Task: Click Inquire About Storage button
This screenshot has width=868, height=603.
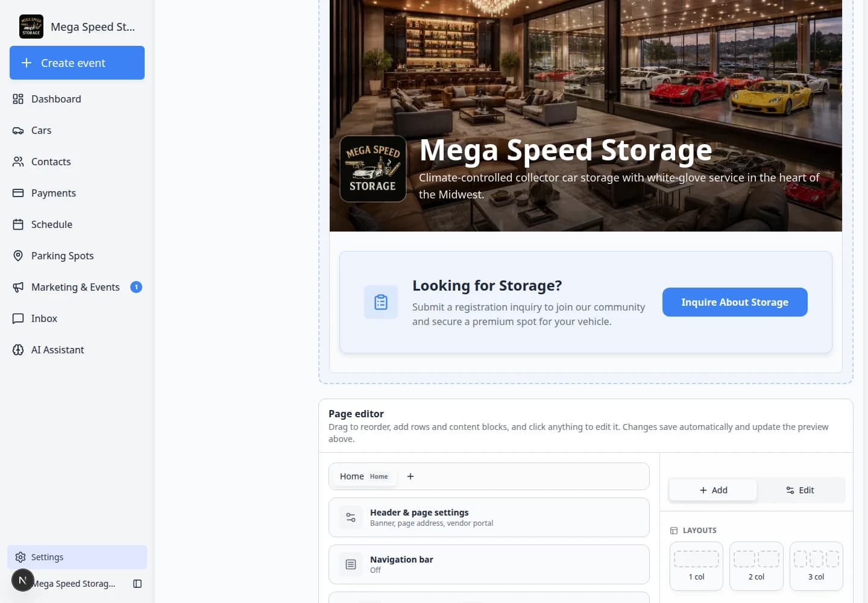Action: [x=735, y=302]
